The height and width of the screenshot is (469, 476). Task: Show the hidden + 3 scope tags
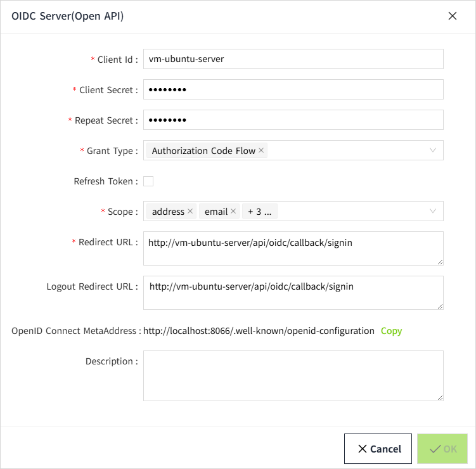[259, 212]
